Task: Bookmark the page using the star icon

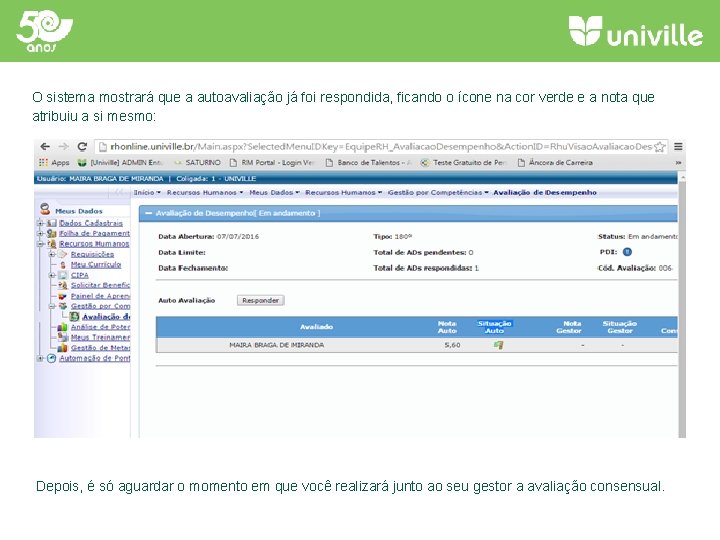Action: point(659,147)
